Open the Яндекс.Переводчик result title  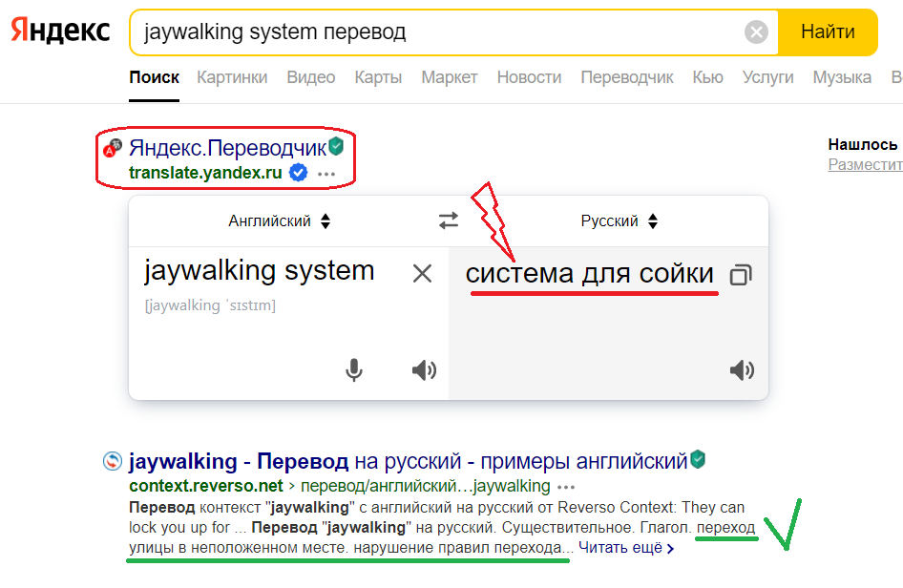coord(227,148)
